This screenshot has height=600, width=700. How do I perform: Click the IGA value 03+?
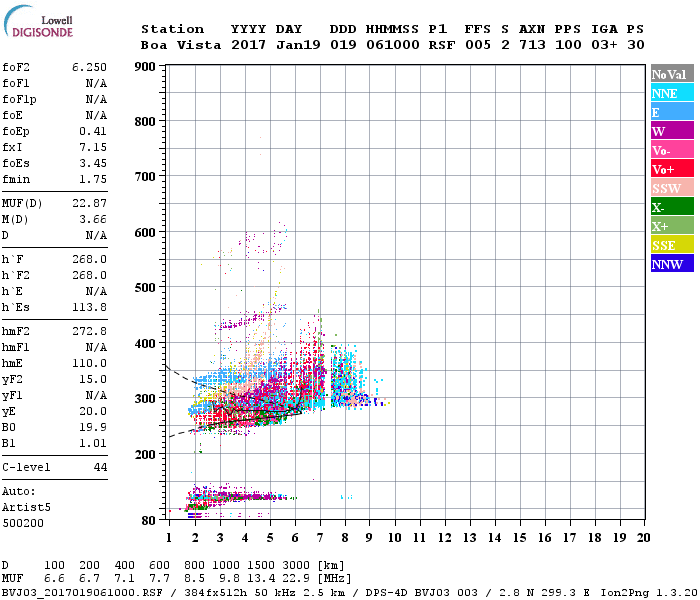point(604,45)
